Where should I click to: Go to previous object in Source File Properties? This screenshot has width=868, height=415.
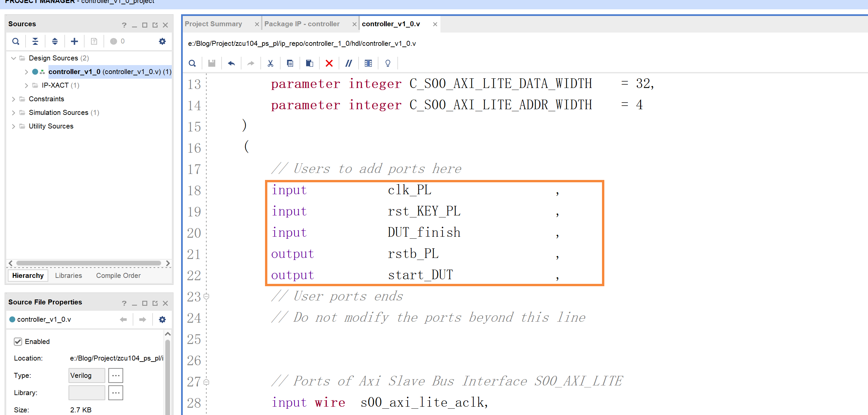click(123, 319)
